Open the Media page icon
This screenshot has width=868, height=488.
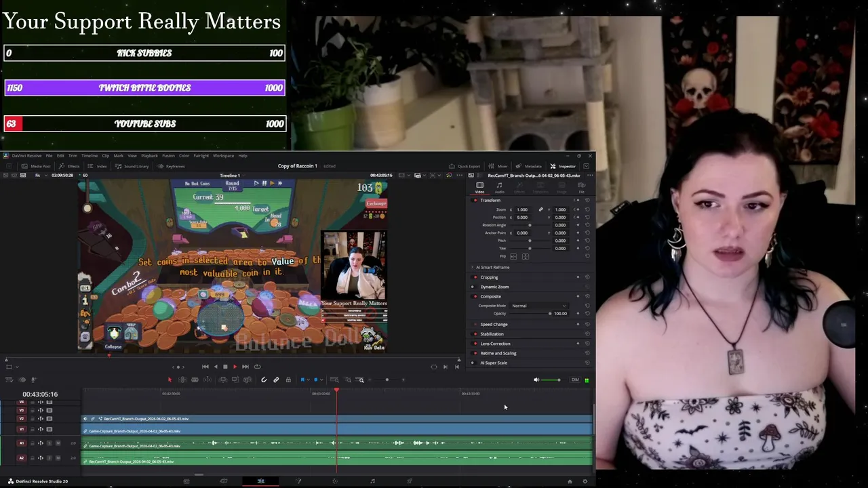coord(186,481)
